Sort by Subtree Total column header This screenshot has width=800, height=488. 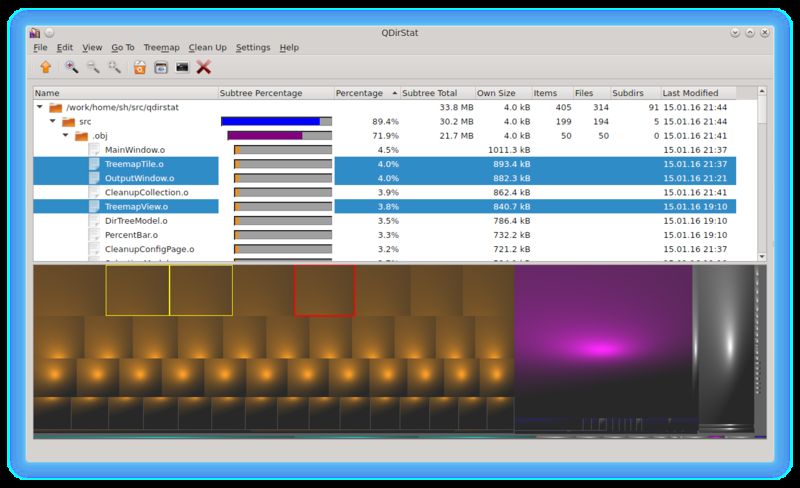point(437,93)
